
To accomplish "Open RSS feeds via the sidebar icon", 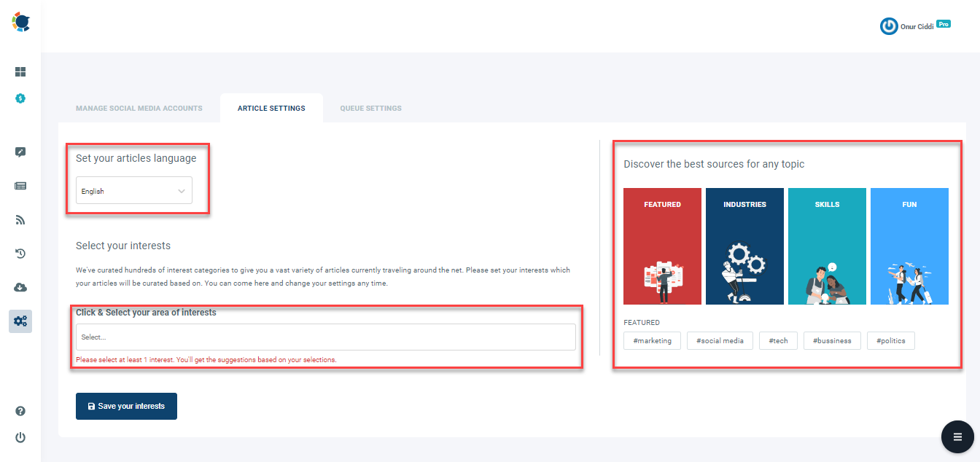I will tap(20, 219).
